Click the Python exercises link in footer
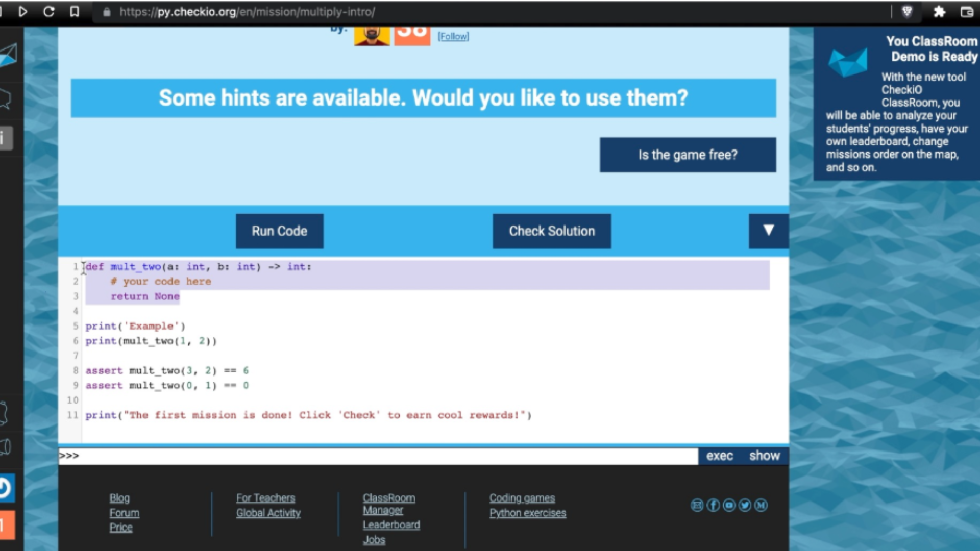The height and width of the screenshot is (551, 980). (x=528, y=513)
